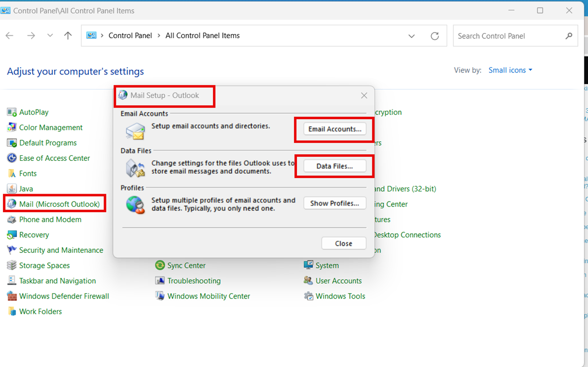Click the AutoPlay link
This screenshot has height=367, width=588.
pyautogui.click(x=34, y=112)
